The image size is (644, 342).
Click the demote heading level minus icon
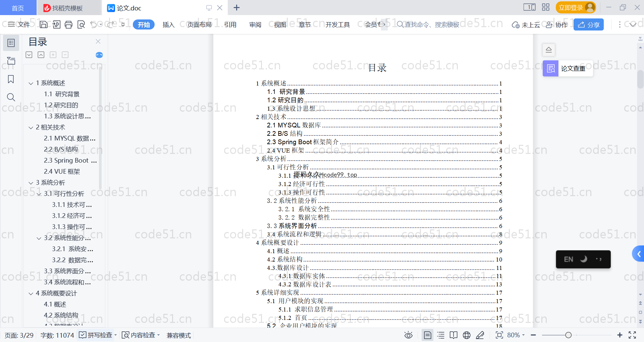pyautogui.click(x=65, y=55)
